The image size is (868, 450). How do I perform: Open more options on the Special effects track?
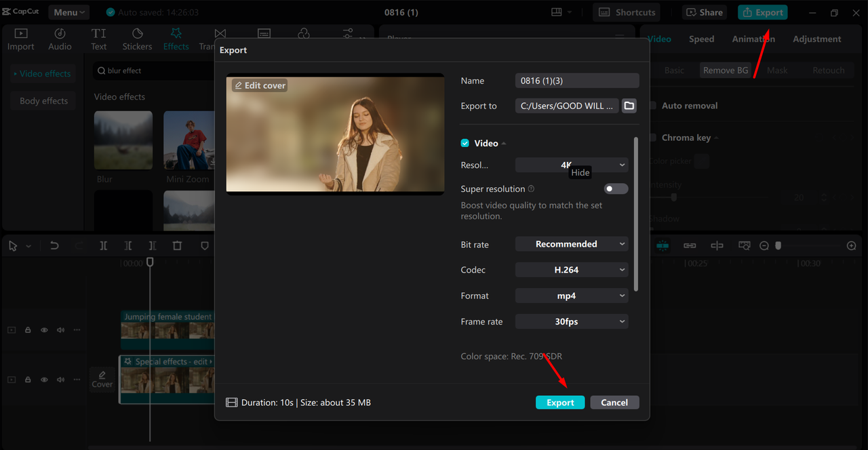pos(77,380)
